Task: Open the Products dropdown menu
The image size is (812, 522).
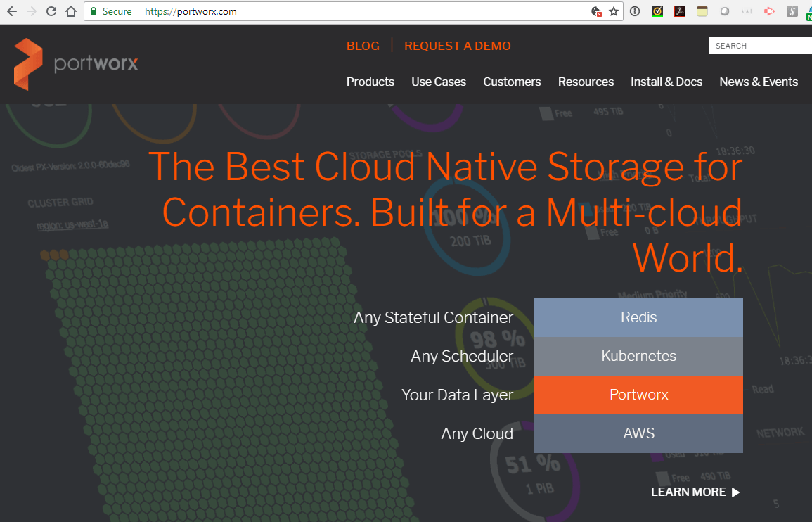Action: (x=370, y=82)
